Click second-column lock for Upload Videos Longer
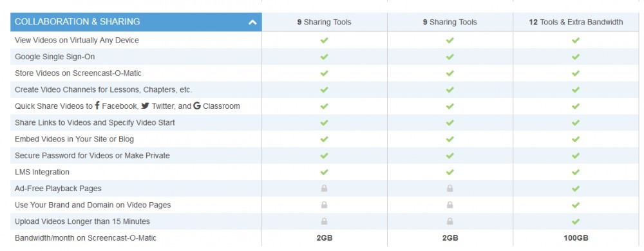The height and width of the screenshot is (251, 644). pos(450,221)
